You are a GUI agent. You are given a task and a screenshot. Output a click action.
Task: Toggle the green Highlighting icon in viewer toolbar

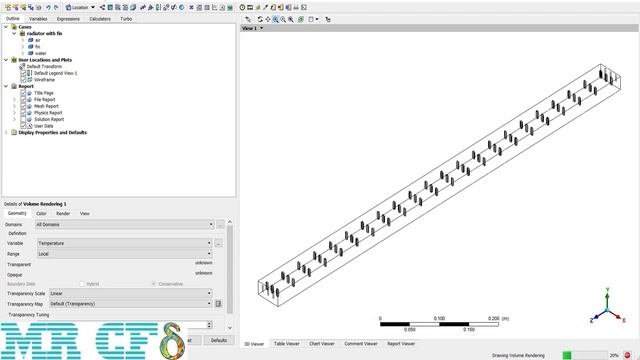pos(300,19)
